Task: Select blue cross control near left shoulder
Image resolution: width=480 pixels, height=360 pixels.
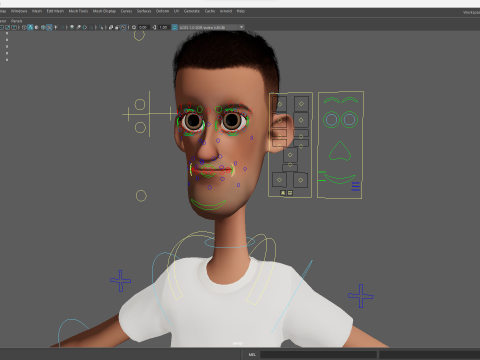Action: point(120,281)
